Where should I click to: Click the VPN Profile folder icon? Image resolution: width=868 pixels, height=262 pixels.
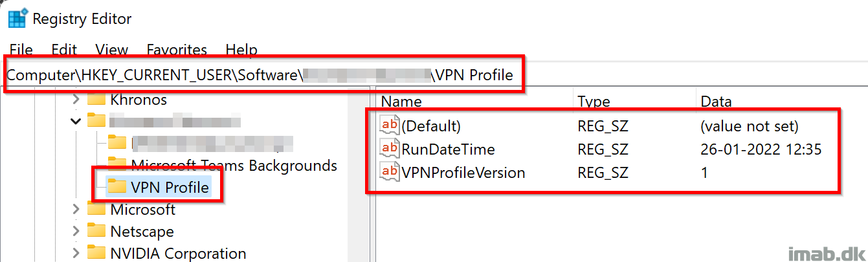(x=117, y=187)
